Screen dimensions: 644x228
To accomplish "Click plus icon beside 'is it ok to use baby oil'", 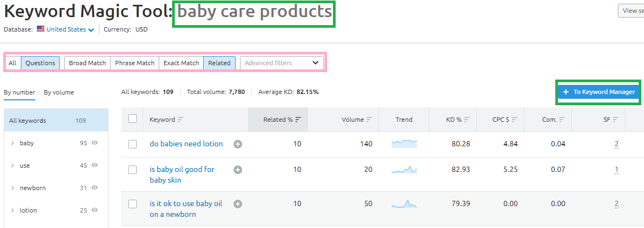I will coord(238,204).
